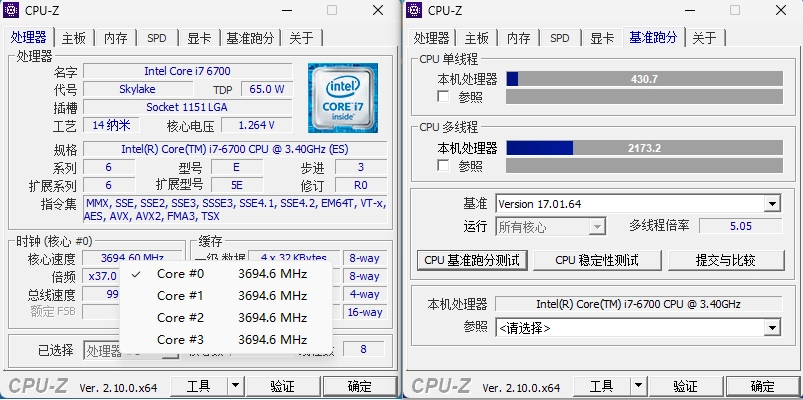The width and height of the screenshot is (803, 400).
Task: Open the 运行 所有核心 dropdown
Action: [x=597, y=226]
